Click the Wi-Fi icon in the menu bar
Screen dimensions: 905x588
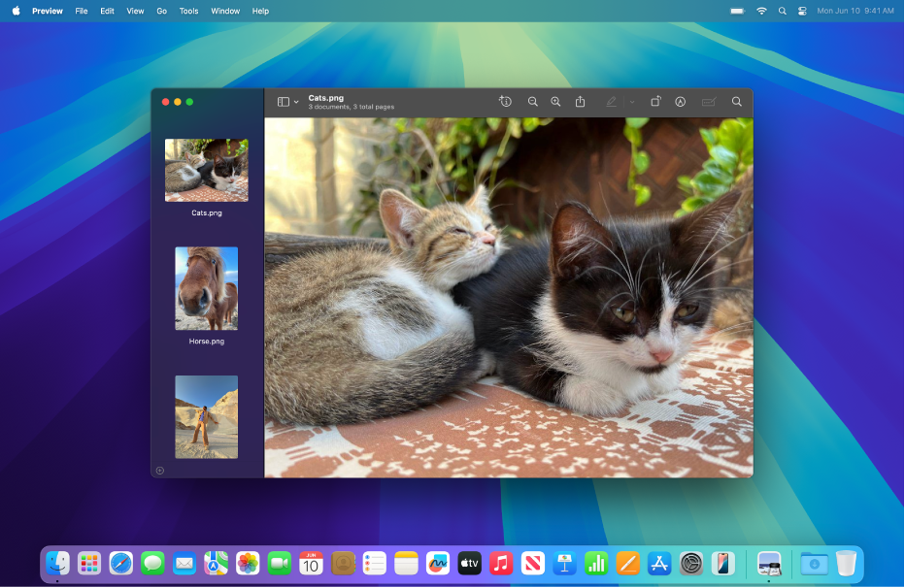(761, 11)
